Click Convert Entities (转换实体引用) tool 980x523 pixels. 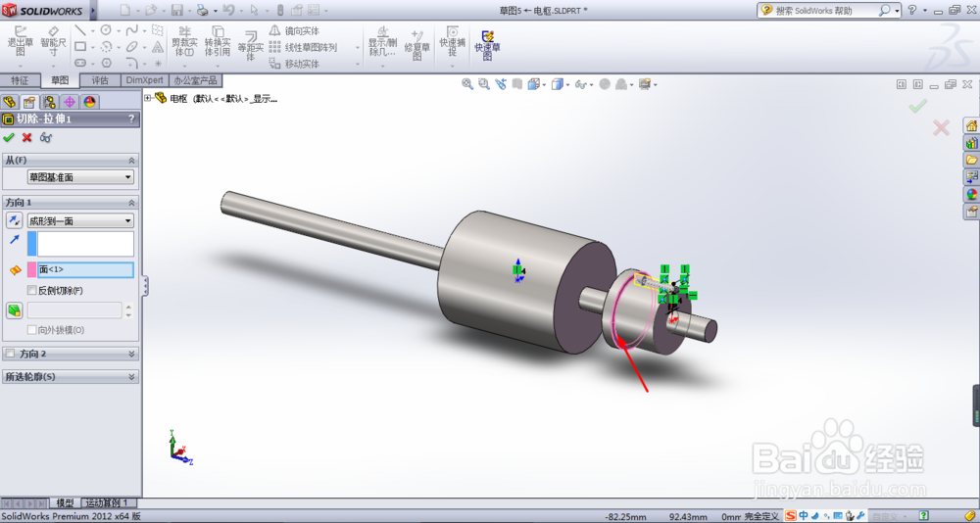point(218,41)
